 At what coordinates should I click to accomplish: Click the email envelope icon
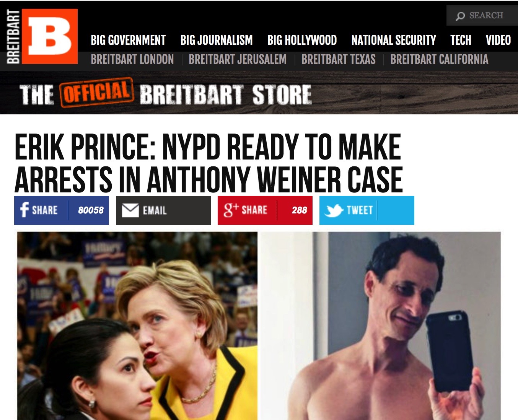[130, 210]
